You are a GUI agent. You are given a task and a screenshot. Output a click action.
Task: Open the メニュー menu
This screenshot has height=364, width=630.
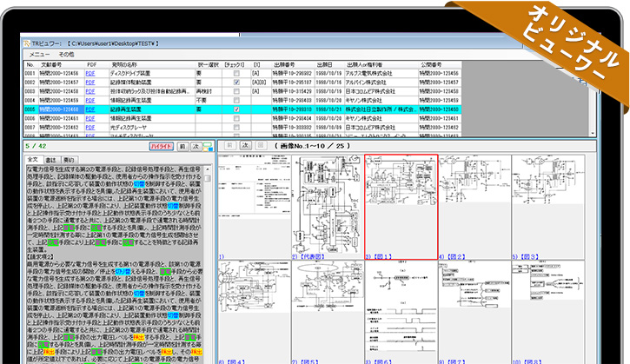40,54
